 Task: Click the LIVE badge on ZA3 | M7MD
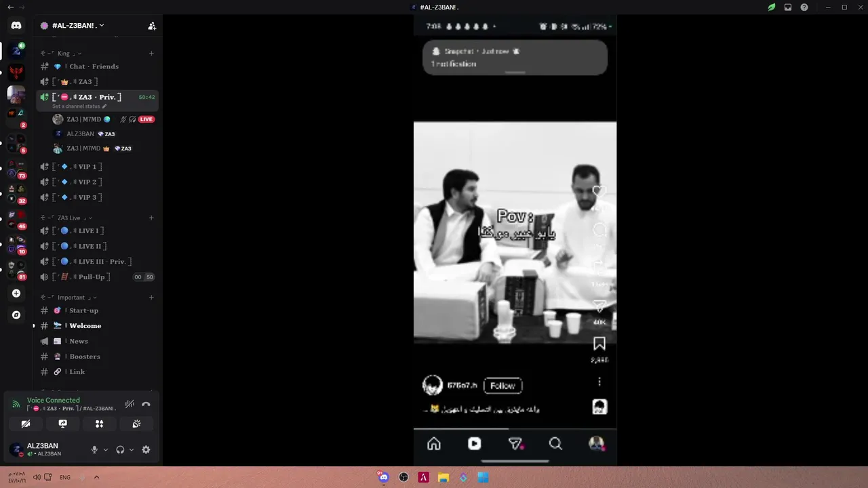point(146,119)
